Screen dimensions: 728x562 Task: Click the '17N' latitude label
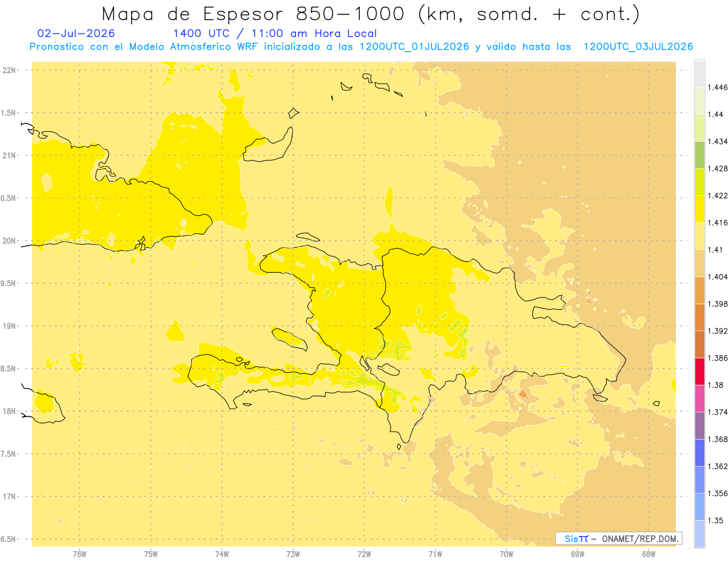(8, 497)
